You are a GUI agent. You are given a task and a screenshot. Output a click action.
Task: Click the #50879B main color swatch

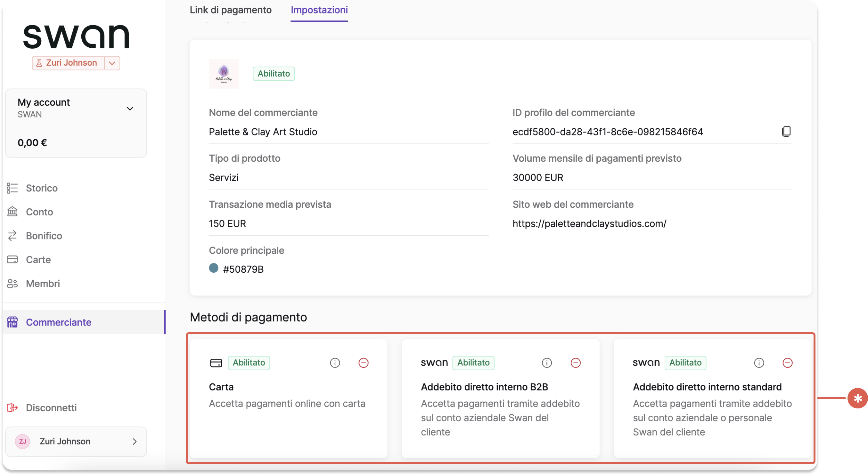[x=214, y=268]
